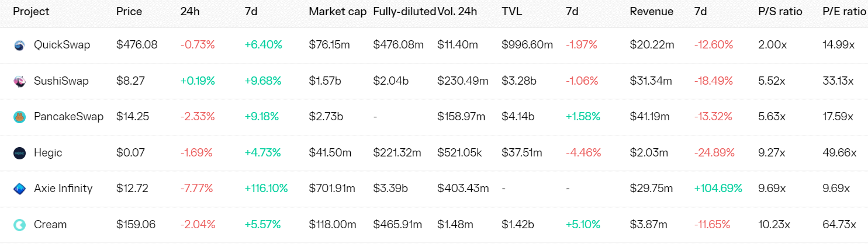Image resolution: width=868 pixels, height=244 pixels.
Task: Sort by P/E ratio column header
Action: click(x=844, y=12)
